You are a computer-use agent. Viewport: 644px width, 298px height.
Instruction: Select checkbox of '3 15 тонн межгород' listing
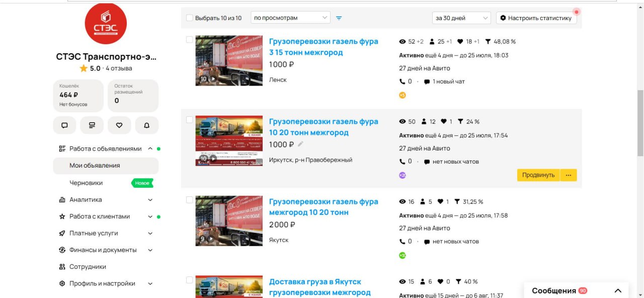coord(190,40)
